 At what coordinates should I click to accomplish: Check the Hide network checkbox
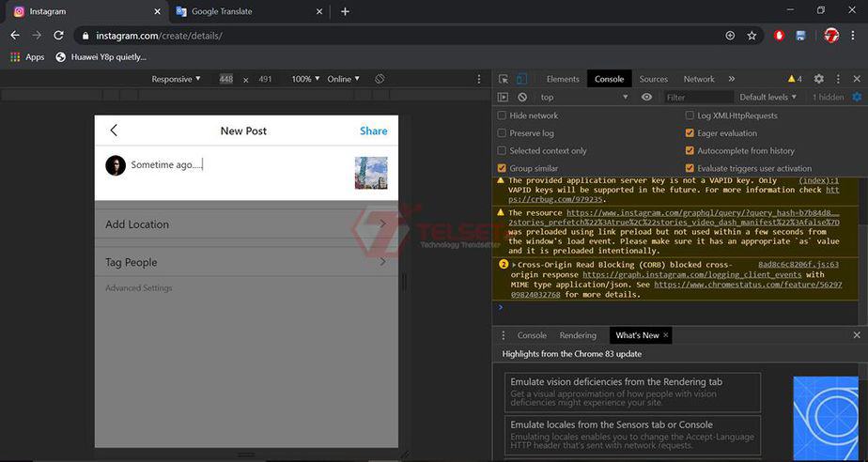click(502, 115)
